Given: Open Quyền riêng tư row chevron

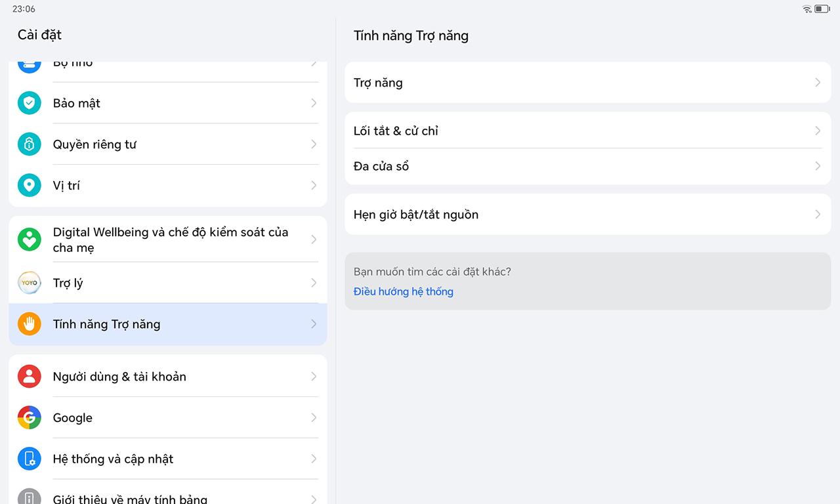Looking at the screenshot, I should click(314, 144).
